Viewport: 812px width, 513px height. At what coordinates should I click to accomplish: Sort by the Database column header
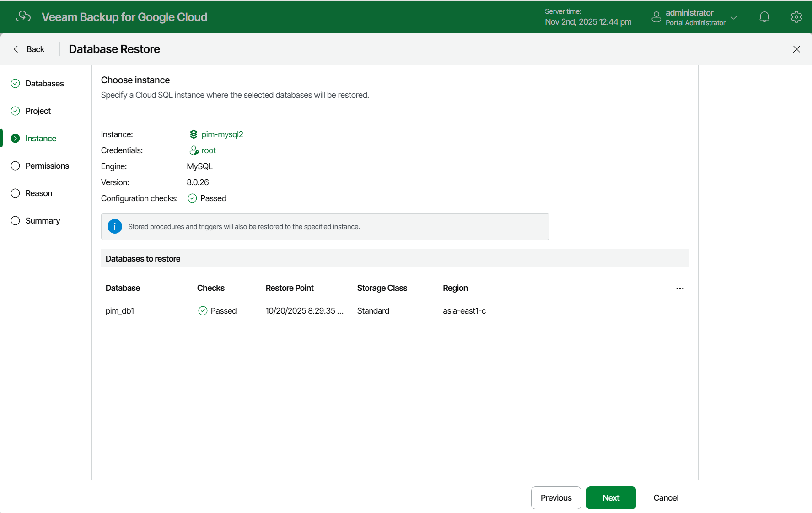[123, 288]
